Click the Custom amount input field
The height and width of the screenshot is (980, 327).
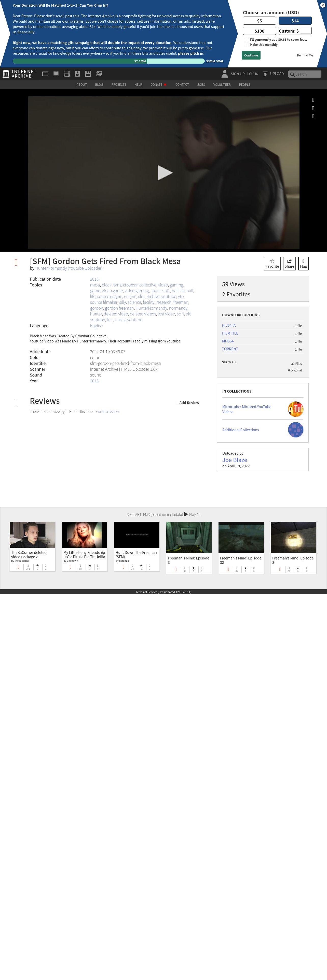coord(305,31)
